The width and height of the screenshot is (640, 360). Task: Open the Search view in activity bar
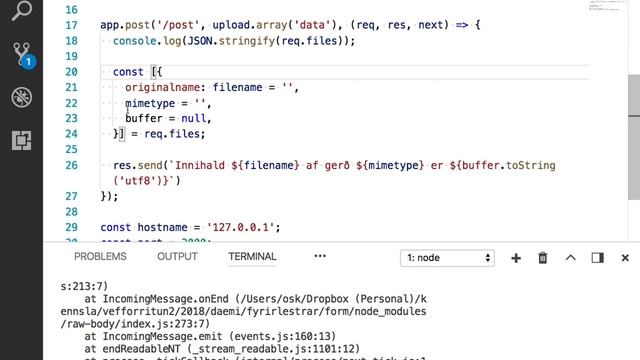(x=21, y=10)
